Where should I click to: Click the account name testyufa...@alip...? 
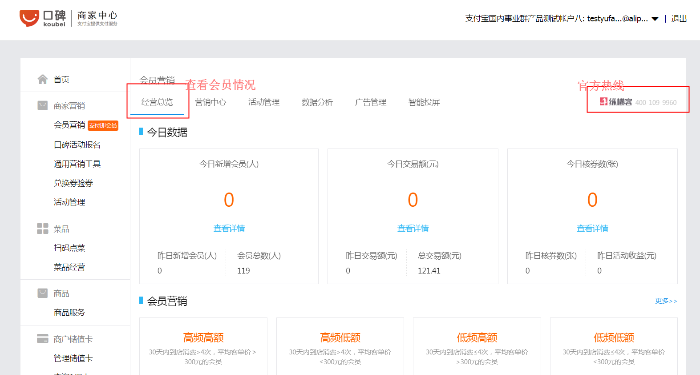coord(617,18)
